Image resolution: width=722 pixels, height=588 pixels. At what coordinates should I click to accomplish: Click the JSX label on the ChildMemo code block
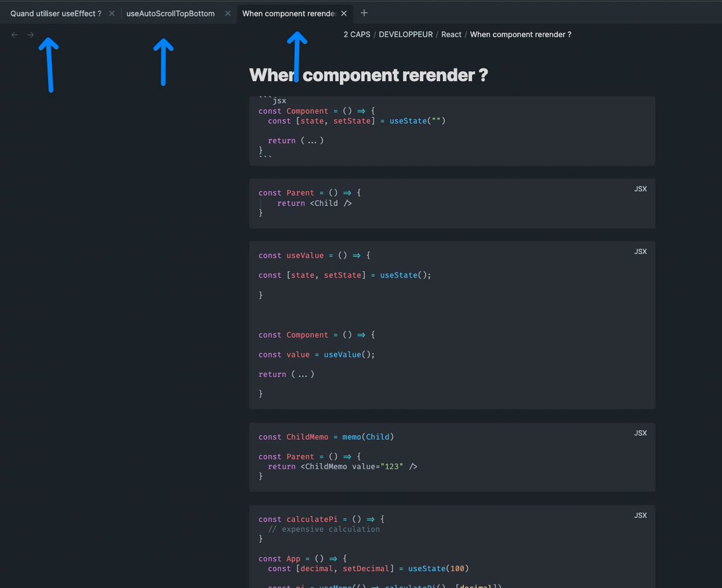(x=640, y=433)
